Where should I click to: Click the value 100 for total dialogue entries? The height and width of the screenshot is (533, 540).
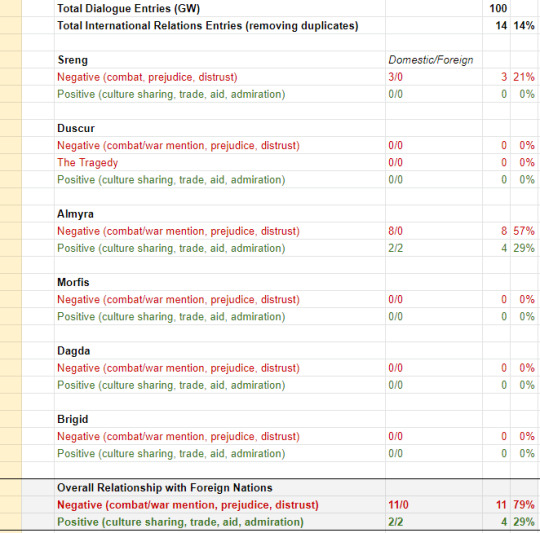(x=496, y=8)
